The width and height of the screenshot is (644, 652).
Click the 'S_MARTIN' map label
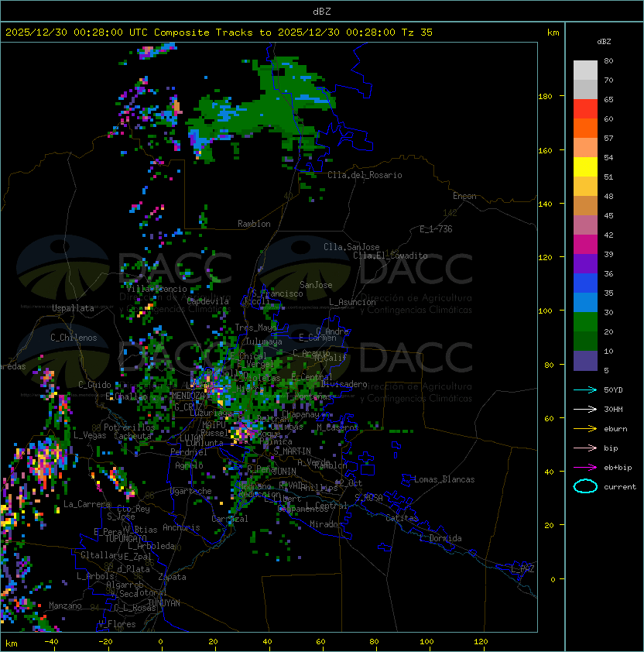(x=293, y=451)
